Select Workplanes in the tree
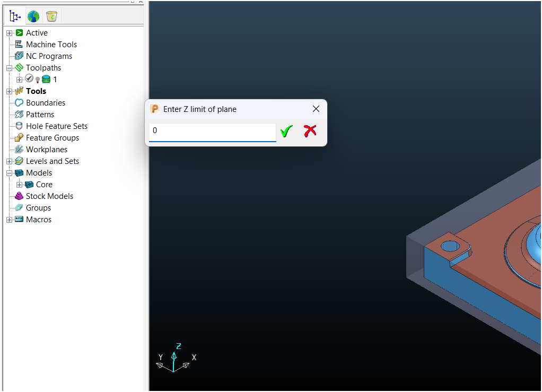The height and width of the screenshot is (392, 542). point(47,150)
